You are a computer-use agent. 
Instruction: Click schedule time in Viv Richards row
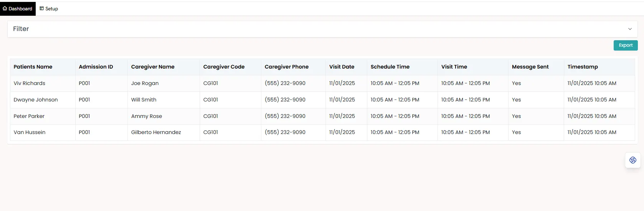coord(395,83)
